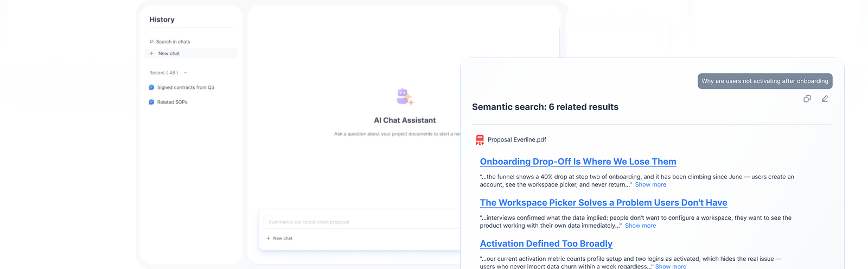The width and height of the screenshot is (868, 269).
Task: Show more of the activation metric excerpt
Action: point(671,266)
